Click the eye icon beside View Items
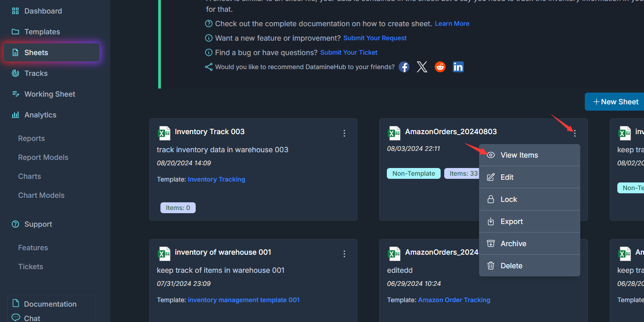Screen dimensions: 644x322 point(491,155)
